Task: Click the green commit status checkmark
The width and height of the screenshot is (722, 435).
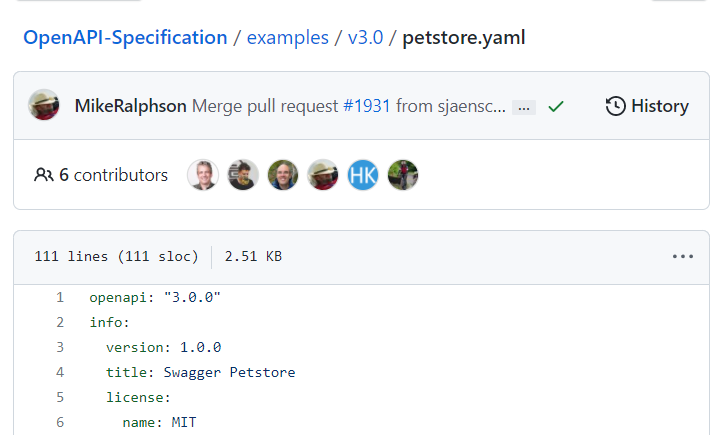Action: tap(556, 106)
